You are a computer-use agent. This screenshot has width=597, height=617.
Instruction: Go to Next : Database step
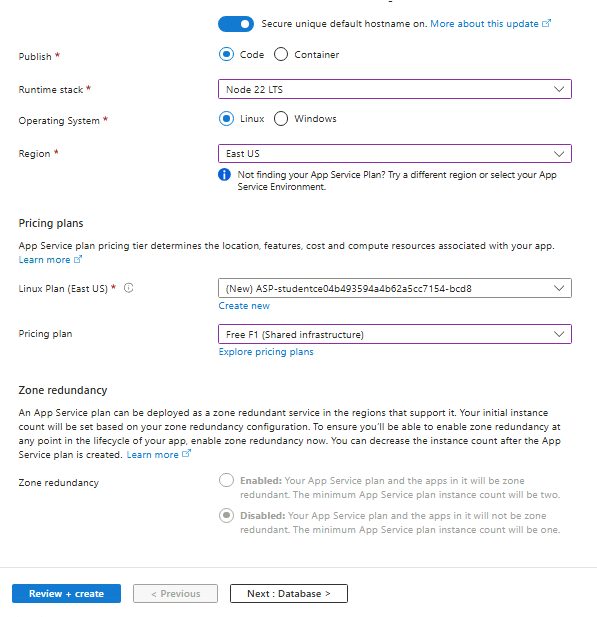pos(289,593)
